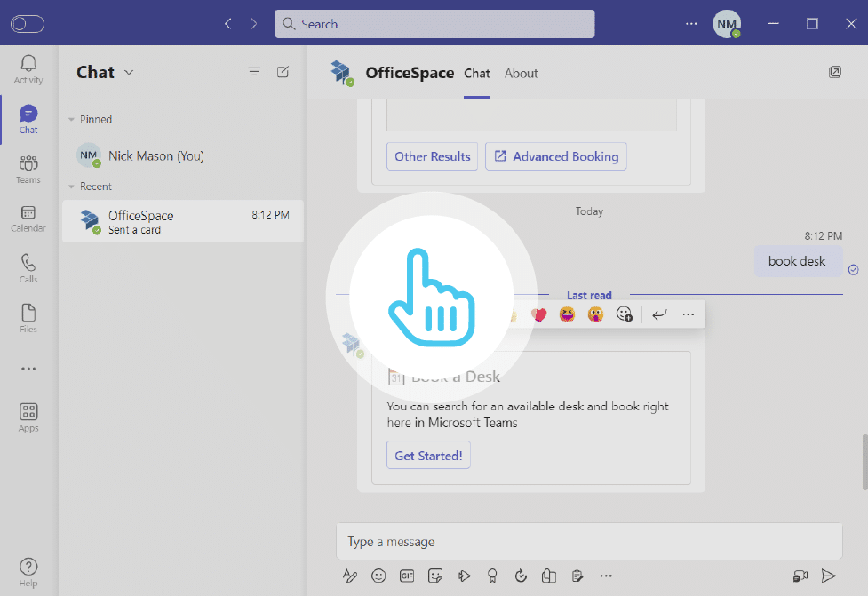Screen dimensions: 868x596
Task: React with the surprised emoji
Action: pos(595,314)
